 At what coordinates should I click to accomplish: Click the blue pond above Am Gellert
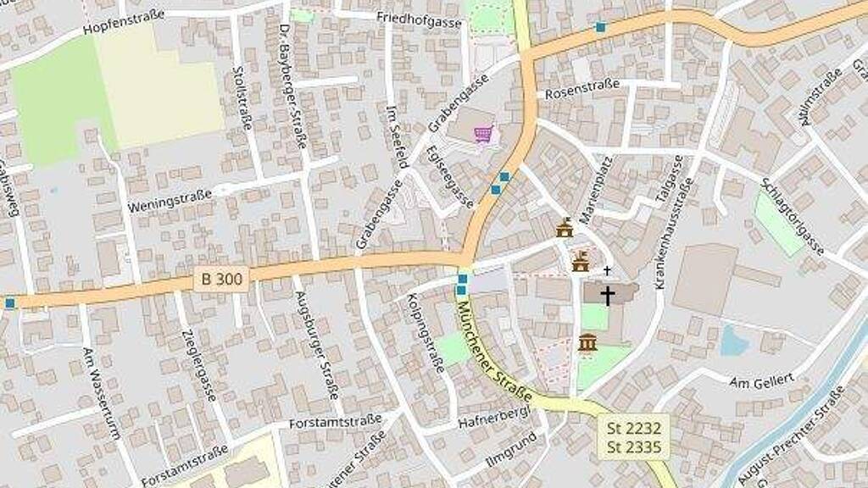tap(735, 341)
